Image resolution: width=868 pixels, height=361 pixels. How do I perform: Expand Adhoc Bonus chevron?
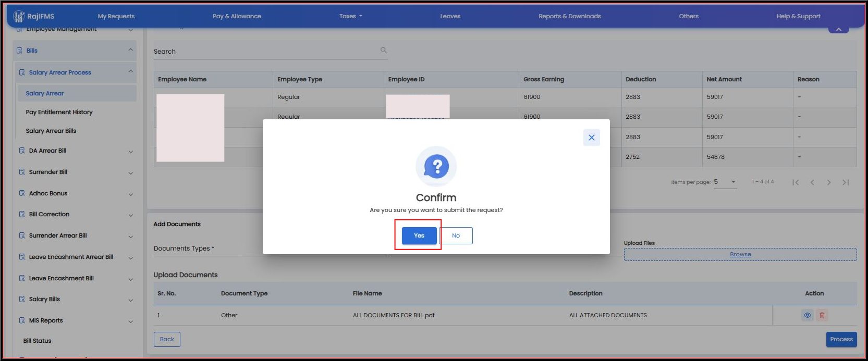130,194
